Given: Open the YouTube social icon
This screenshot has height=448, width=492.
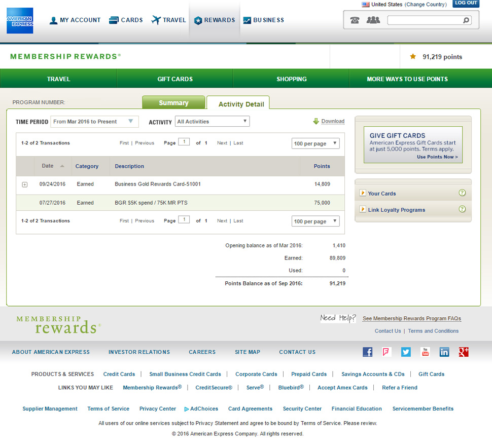Looking at the screenshot, I should [x=425, y=352].
